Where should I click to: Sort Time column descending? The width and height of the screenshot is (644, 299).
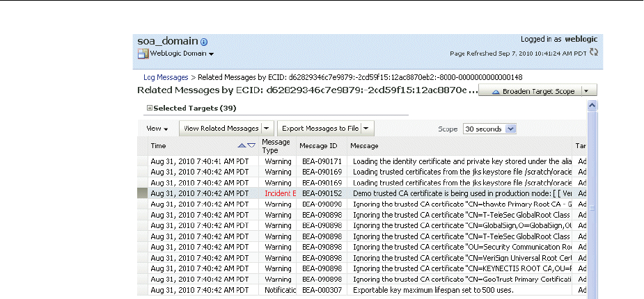(251, 145)
